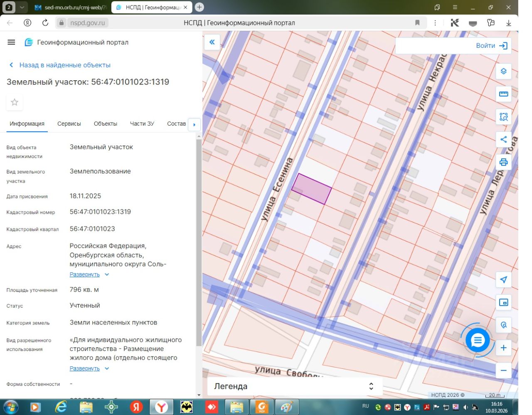Click the scrollbar down arrow in info panel
This screenshot has height=415, width=532.
click(x=199, y=395)
